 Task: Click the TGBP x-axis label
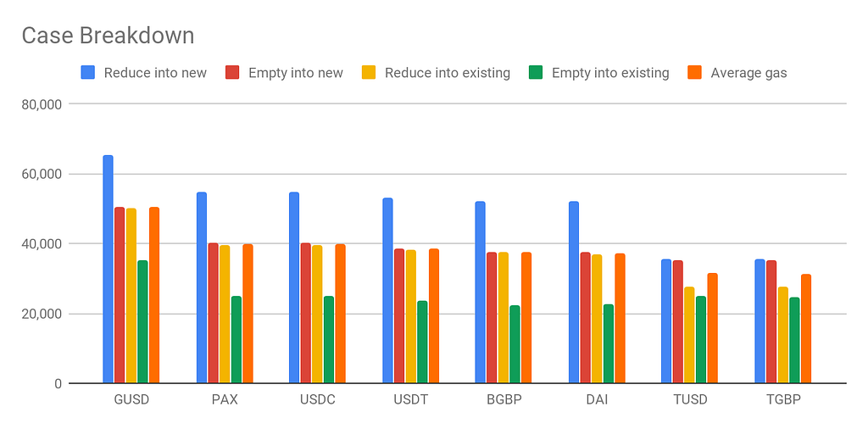point(782,400)
